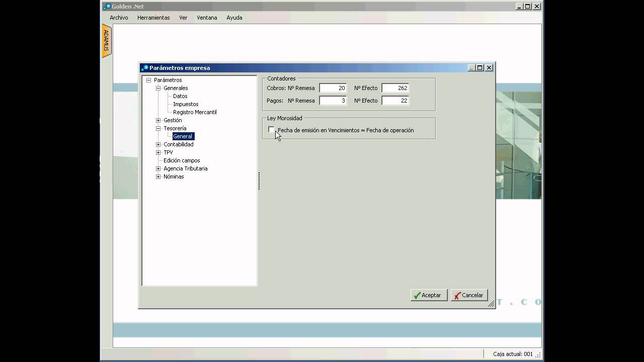Viewport: 644px width, 362px height.
Task: Select the Parámetros root label
Action: click(168, 80)
